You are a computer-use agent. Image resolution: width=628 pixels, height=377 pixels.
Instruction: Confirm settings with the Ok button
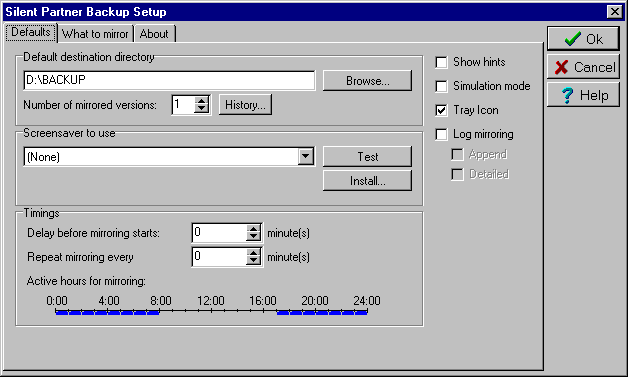pyautogui.click(x=583, y=39)
